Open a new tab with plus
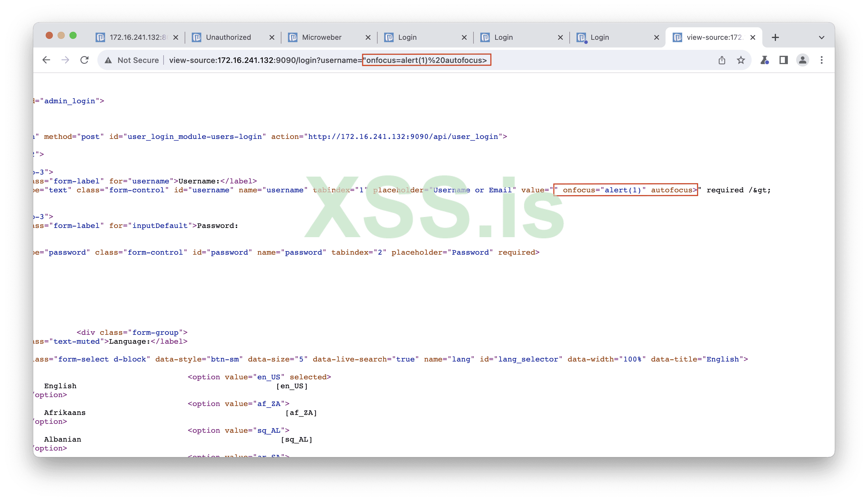868x501 pixels. tap(775, 37)
